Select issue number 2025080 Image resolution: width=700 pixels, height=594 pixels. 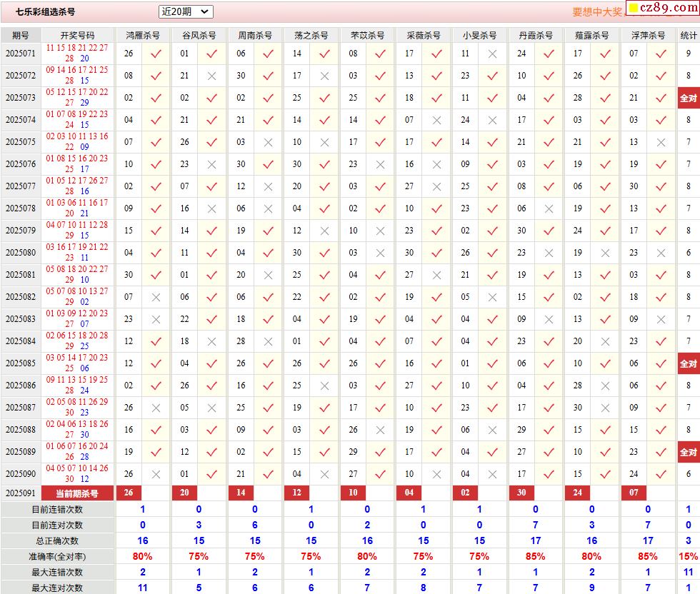point(21,253)
